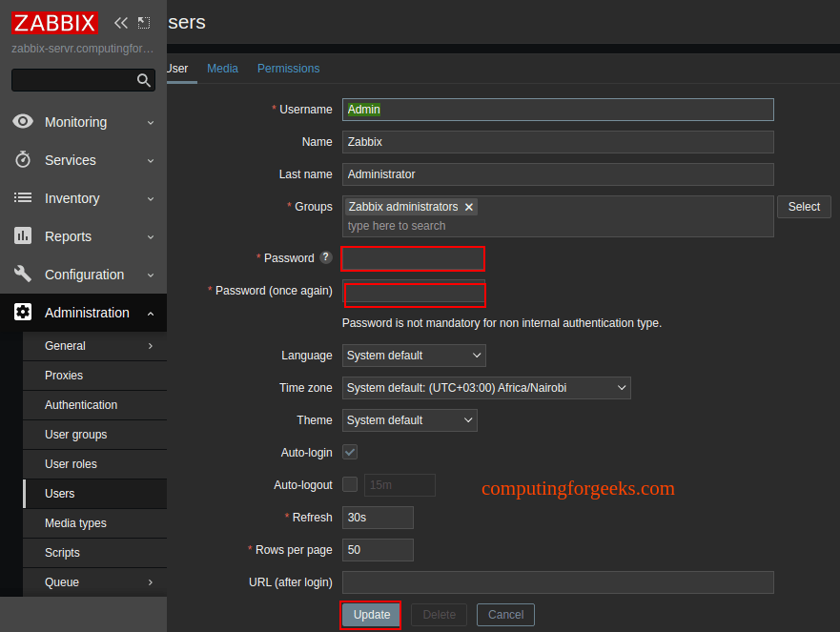Expand the Services menu chevron
Viewport: 840px width, 632px height.
(151, 161)
